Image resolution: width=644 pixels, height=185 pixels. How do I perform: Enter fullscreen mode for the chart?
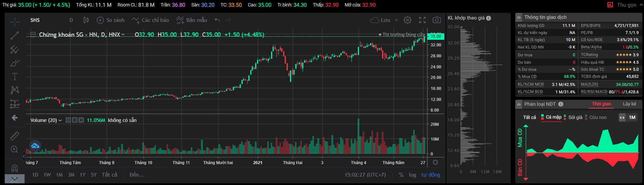pyautogui.click(x=422, y=20)
